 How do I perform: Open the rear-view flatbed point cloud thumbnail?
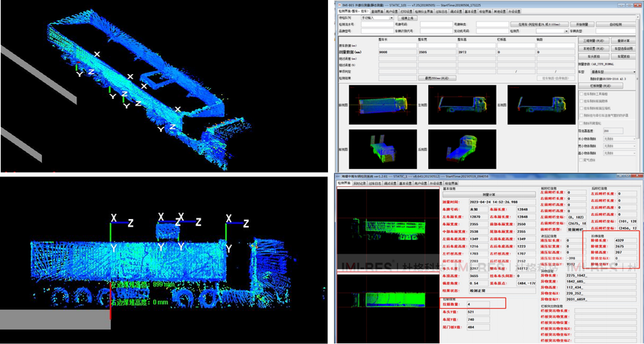(462, 149)
